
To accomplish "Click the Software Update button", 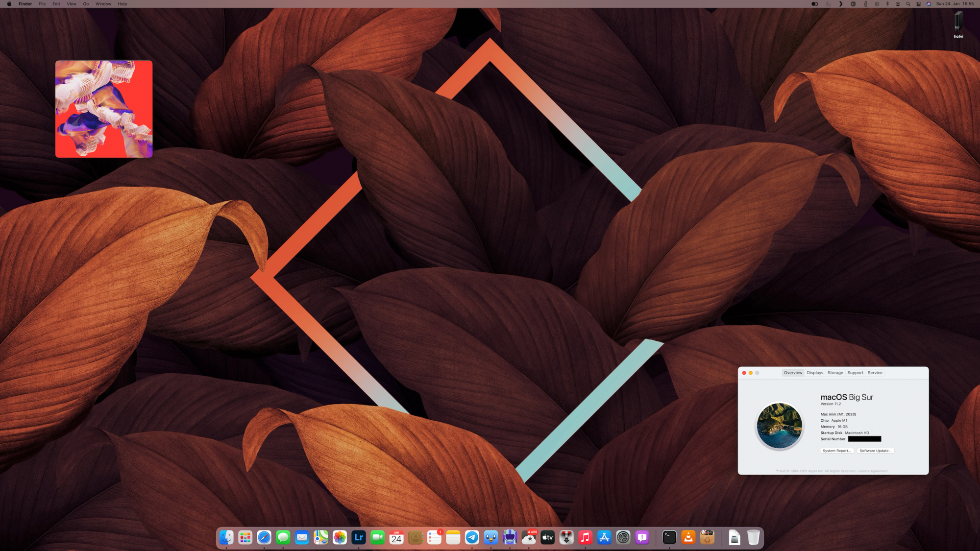I will (x=875, y=451).
